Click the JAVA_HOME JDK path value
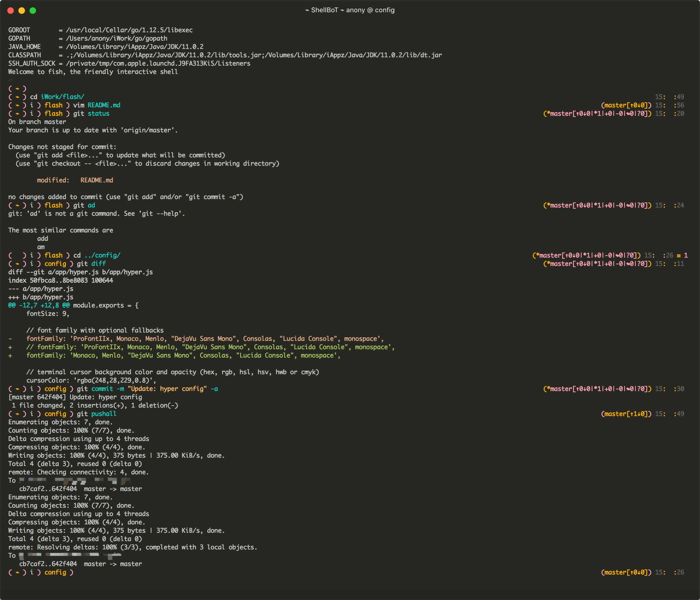The image size is (700, 600). pyautogui.click(x=134, y=47)
